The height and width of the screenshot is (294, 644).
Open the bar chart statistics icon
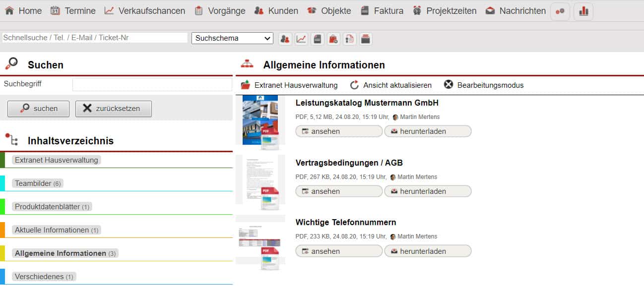pos(583,11)
